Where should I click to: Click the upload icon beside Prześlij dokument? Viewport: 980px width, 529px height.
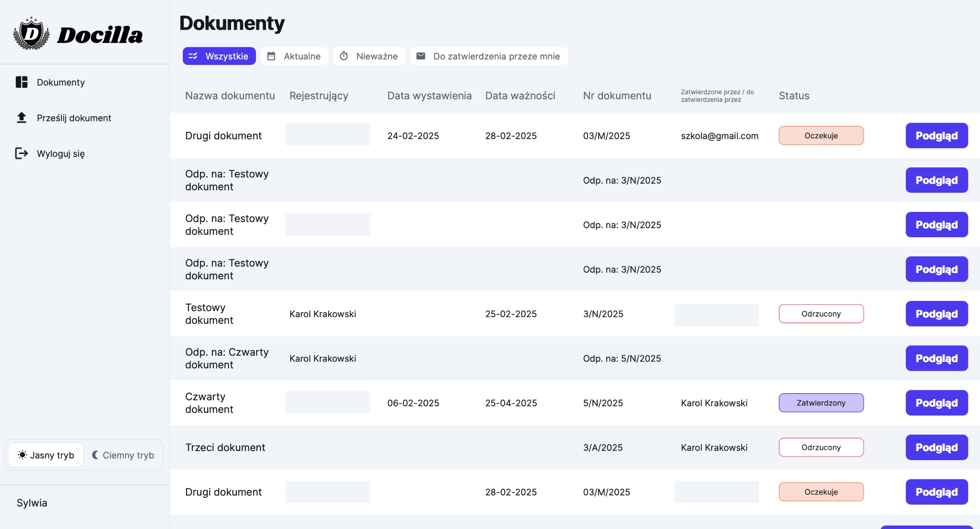22,118
